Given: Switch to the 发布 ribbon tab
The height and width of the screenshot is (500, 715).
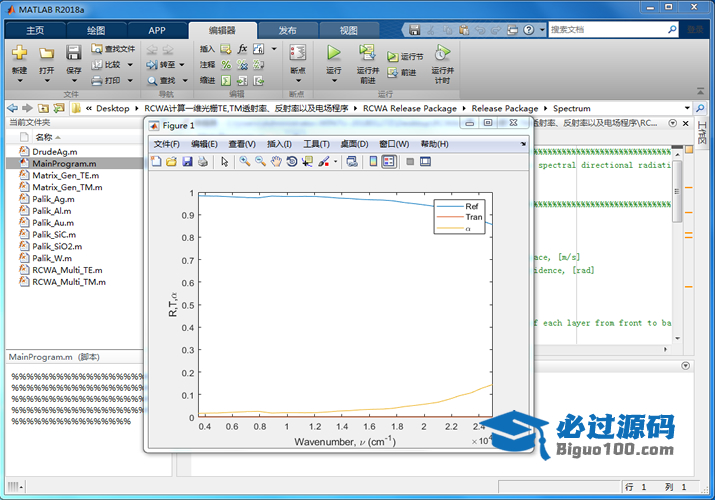Looking at the screenshot, I should (x=287, y=31).
